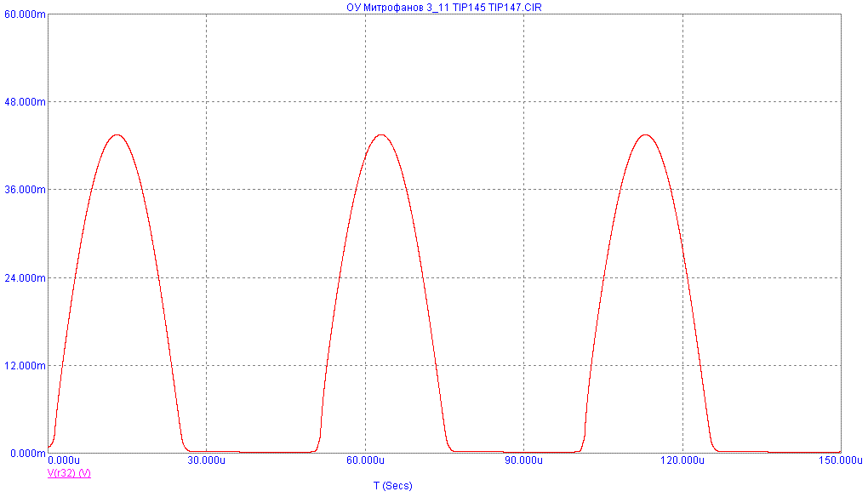The image size is (868, 497).
Task: Click the 90.000u x-axis value
Action: pos(523,460)
